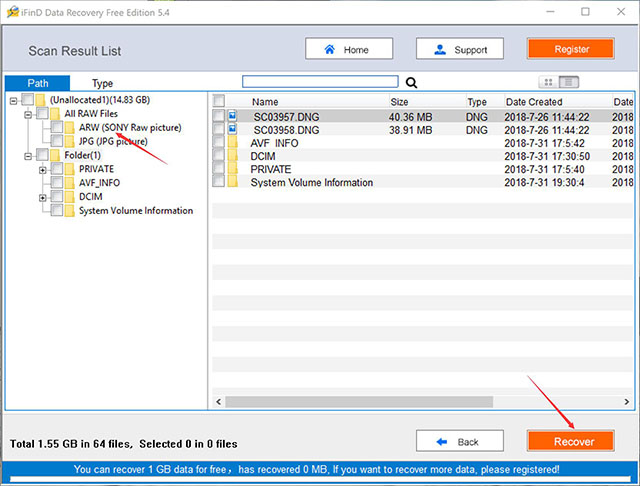
Task: Click the Unallocated1 drive folder icon in tree
Action: (40, 100)
